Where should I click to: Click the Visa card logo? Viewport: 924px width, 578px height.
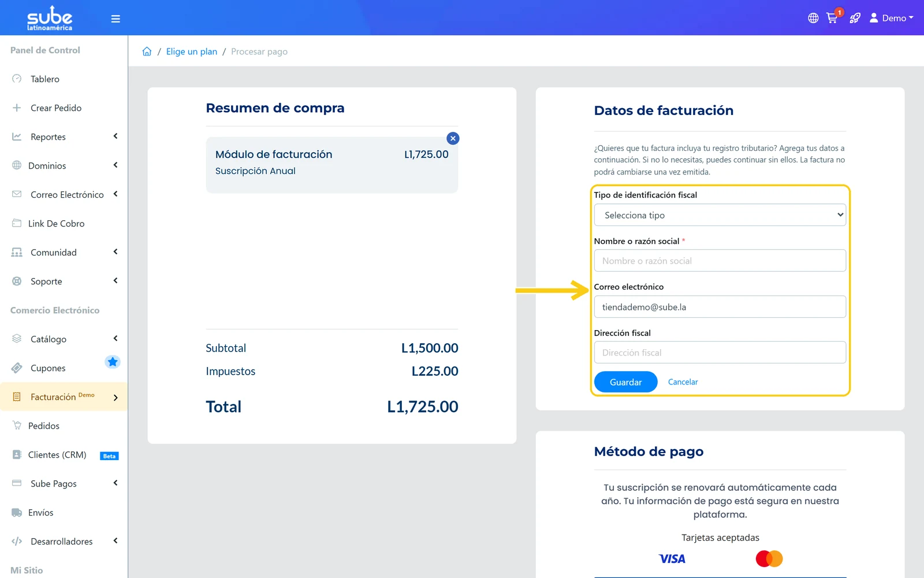(672, 558)
